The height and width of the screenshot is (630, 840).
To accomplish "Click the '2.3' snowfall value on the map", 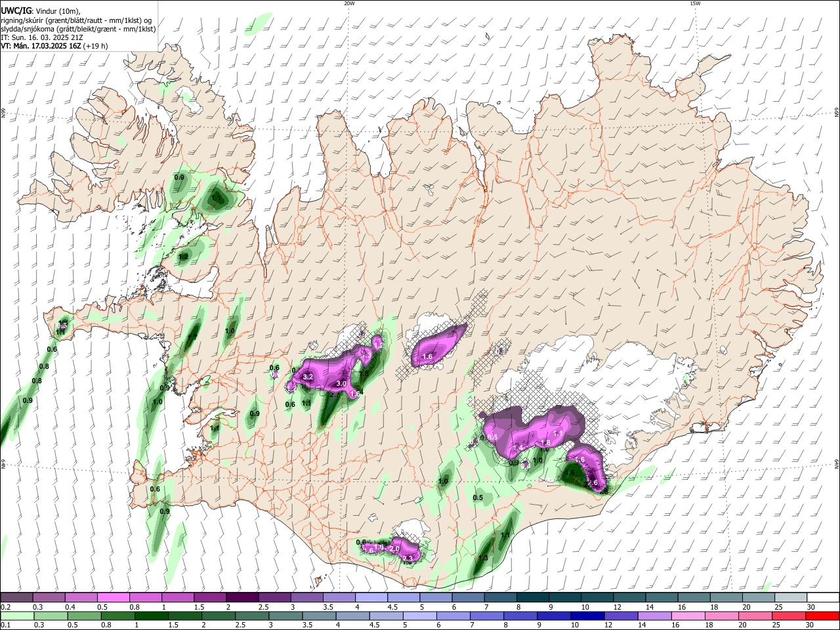I will pos(408,558).
